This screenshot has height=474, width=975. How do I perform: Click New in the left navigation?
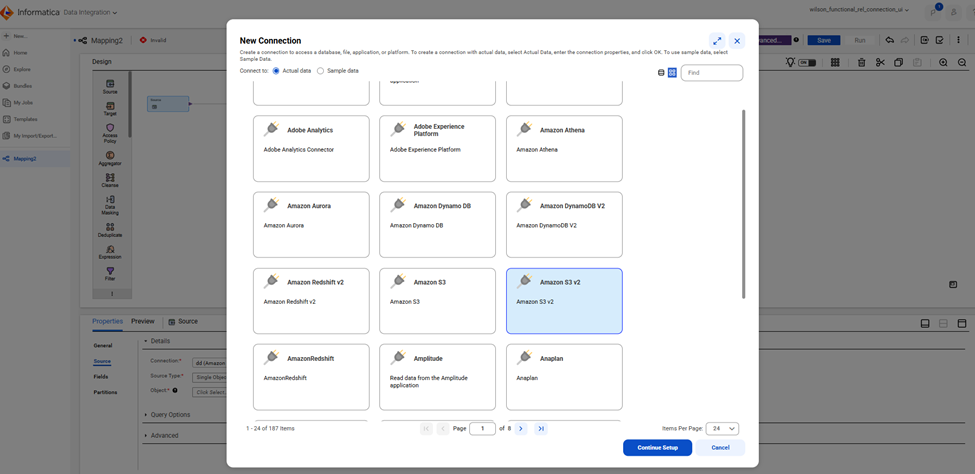16,36
